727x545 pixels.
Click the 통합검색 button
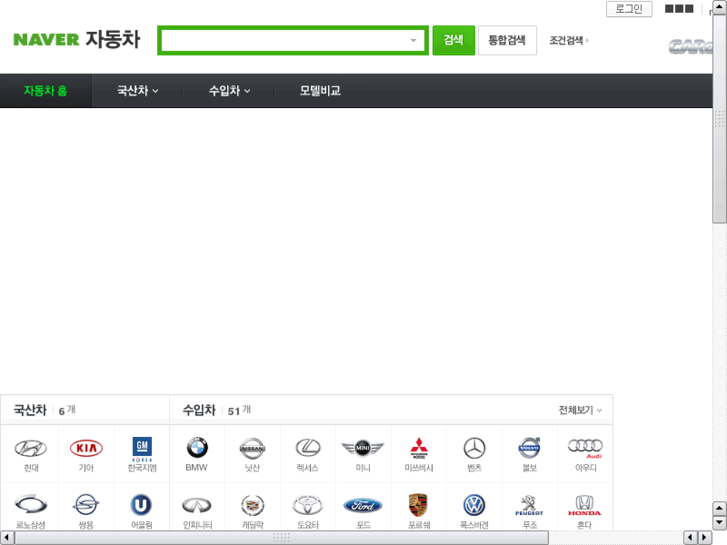coord(507,40)
